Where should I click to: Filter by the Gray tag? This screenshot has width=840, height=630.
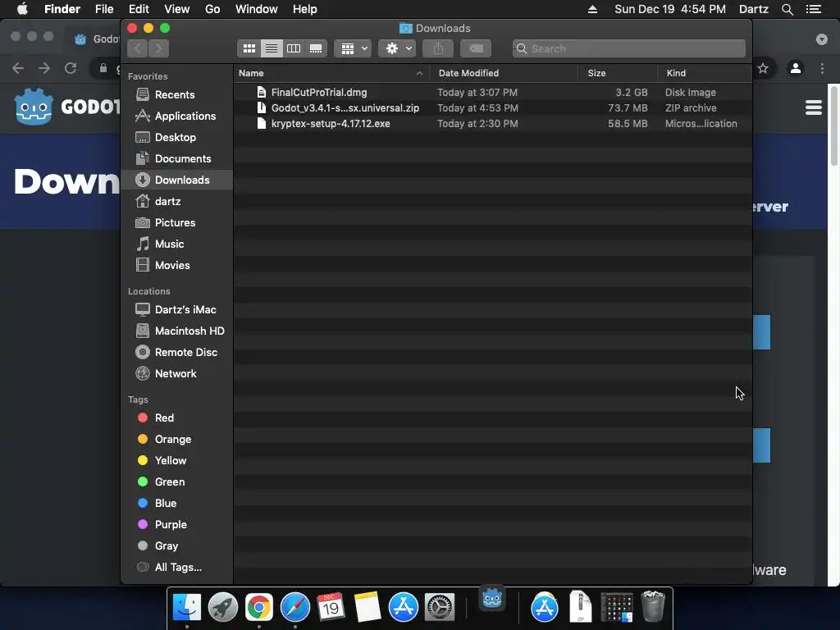[x=176, y=546]
